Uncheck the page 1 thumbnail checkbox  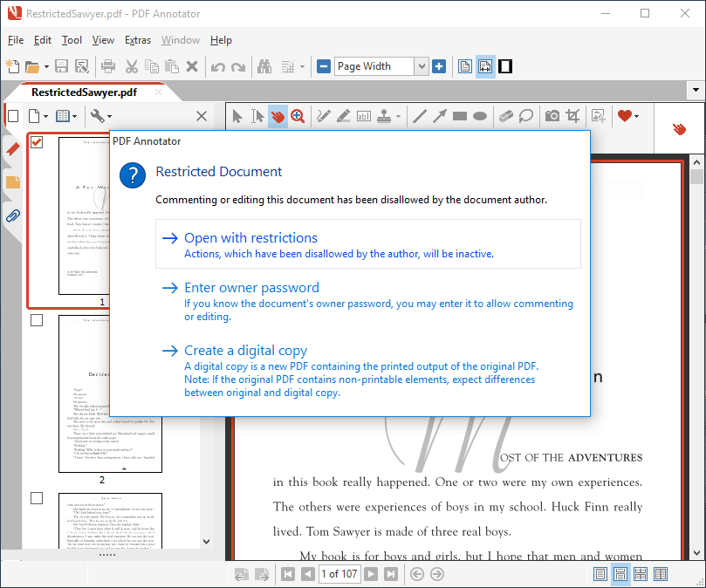click(x=37, y=142)
